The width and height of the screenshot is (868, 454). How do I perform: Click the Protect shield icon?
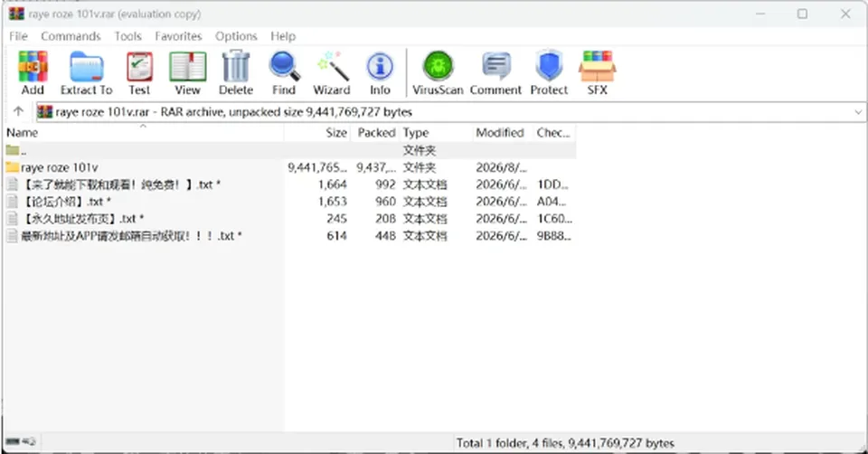coord(549,73)
